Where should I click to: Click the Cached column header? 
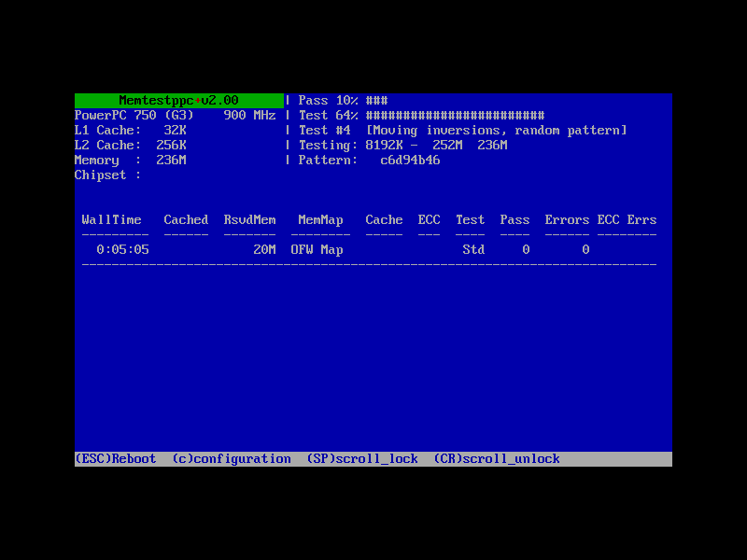186,219
